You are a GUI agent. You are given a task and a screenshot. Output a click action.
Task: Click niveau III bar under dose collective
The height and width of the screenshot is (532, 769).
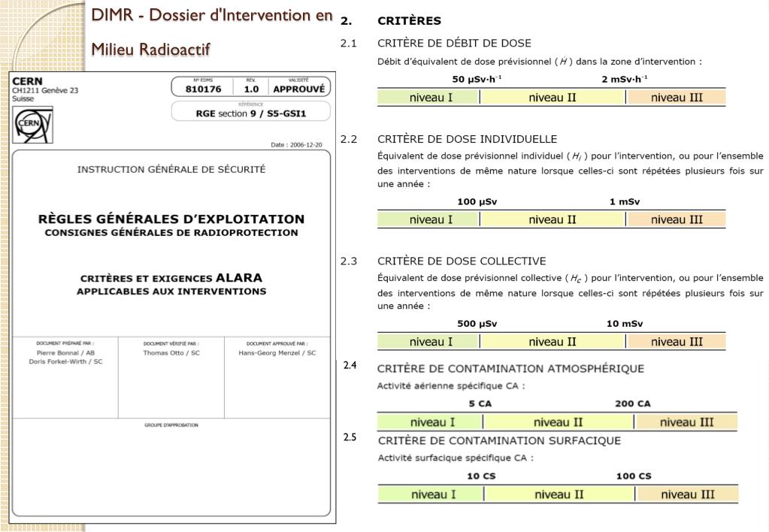[x=677, y=342]
